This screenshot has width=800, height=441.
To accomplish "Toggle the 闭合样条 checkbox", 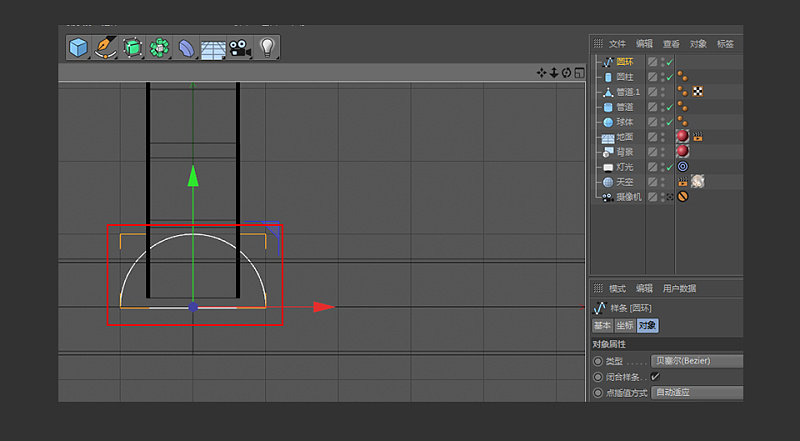I will (656, 376).
